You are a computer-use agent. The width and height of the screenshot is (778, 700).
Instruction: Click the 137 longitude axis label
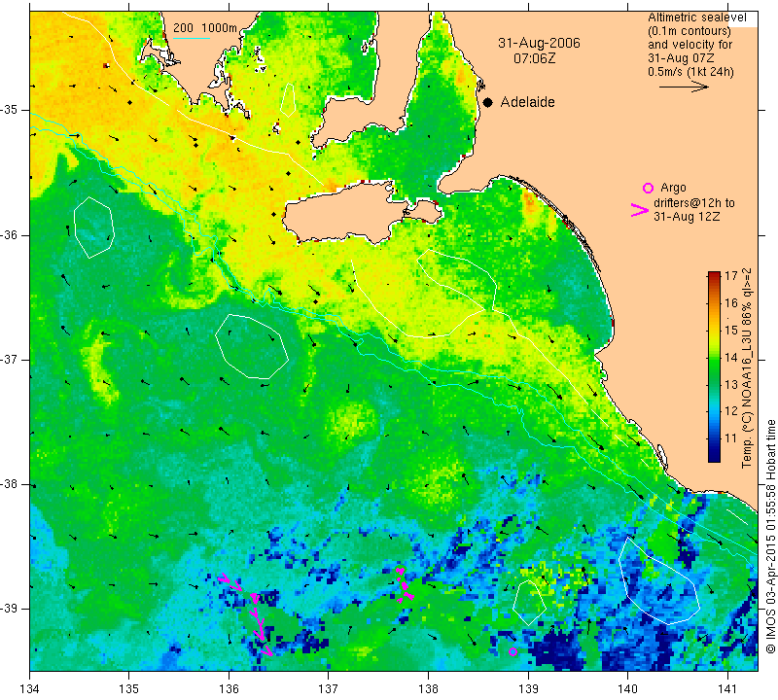329,688
